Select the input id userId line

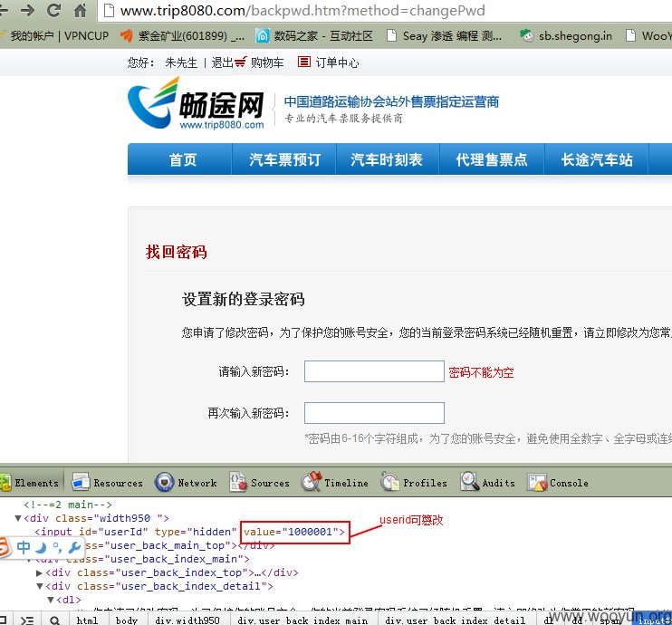click(189, 532)
